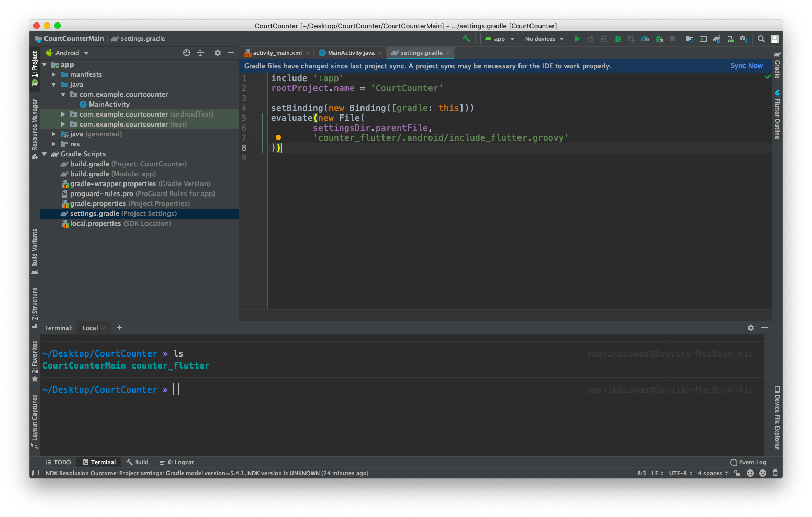Click the intention lightbulb in editor gutter
This screenshot has height=517, width=812.
point(278,138)
